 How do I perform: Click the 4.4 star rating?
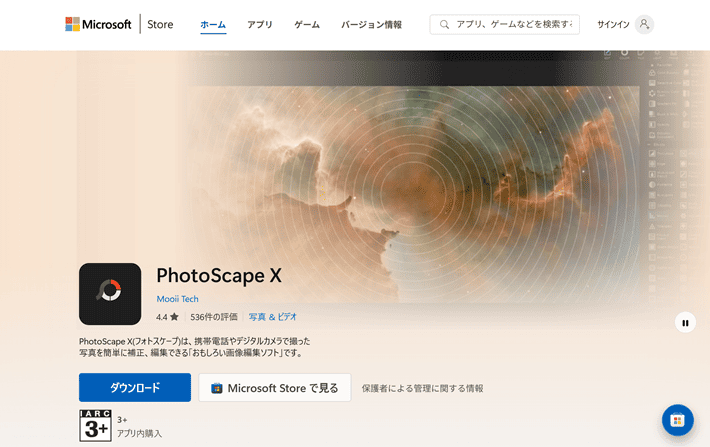[x=167, y=317]
